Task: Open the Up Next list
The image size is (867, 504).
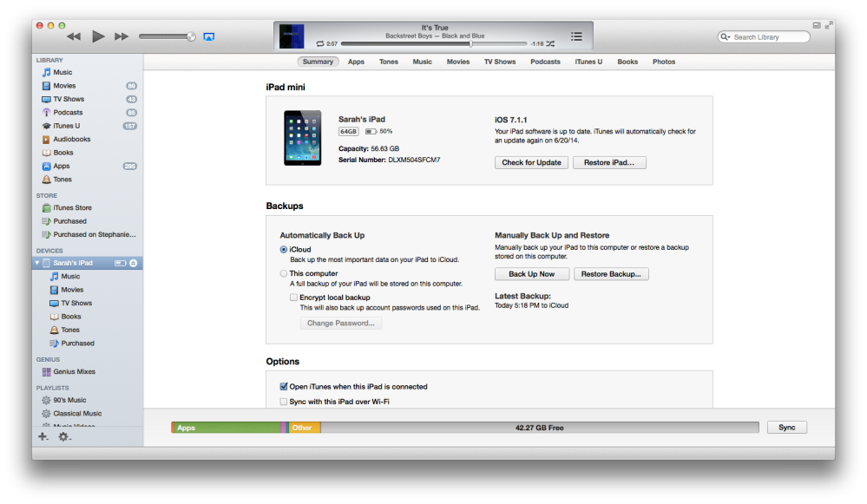Action: (x=576, y=36)
